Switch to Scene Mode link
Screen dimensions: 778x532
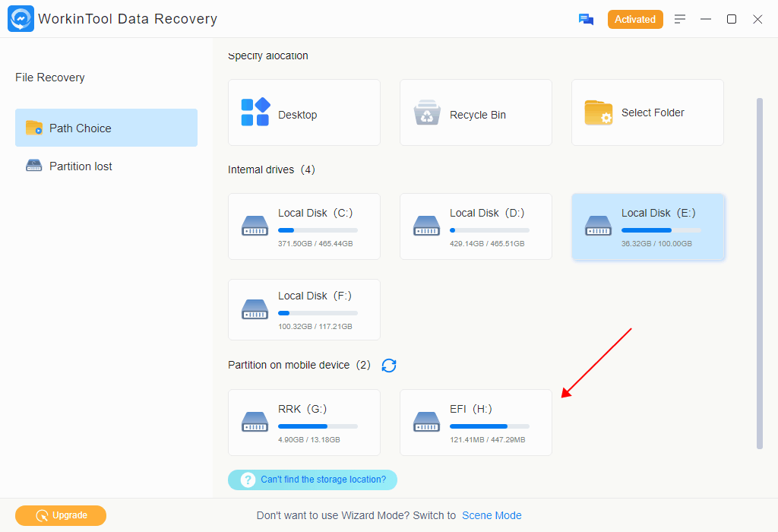click(492, 515)
